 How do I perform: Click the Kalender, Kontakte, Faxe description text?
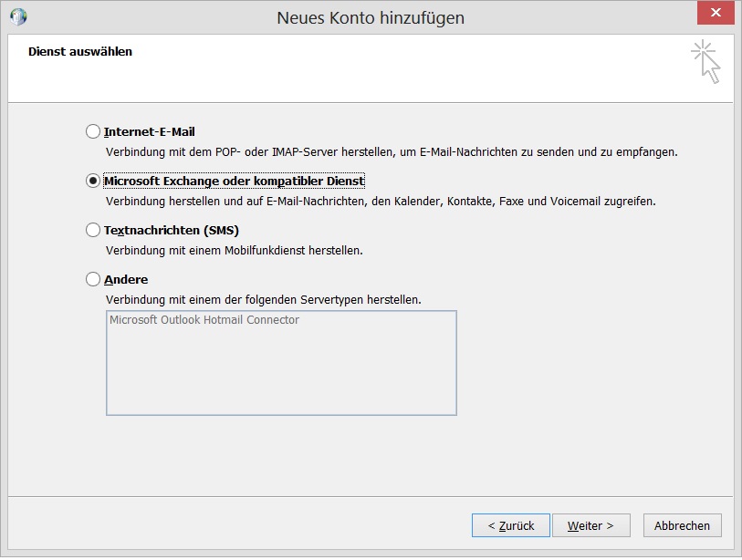tap(381, 201)
